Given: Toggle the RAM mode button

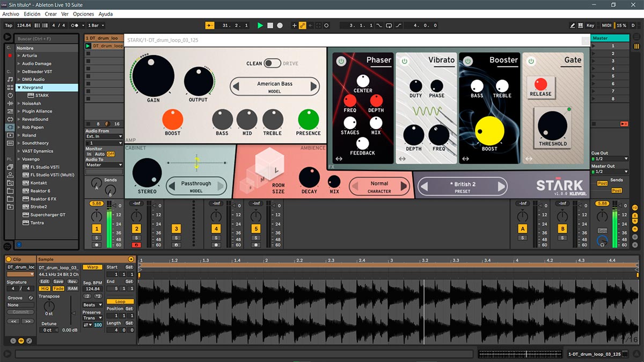Looking at the screenshot, I should [72, 289].
